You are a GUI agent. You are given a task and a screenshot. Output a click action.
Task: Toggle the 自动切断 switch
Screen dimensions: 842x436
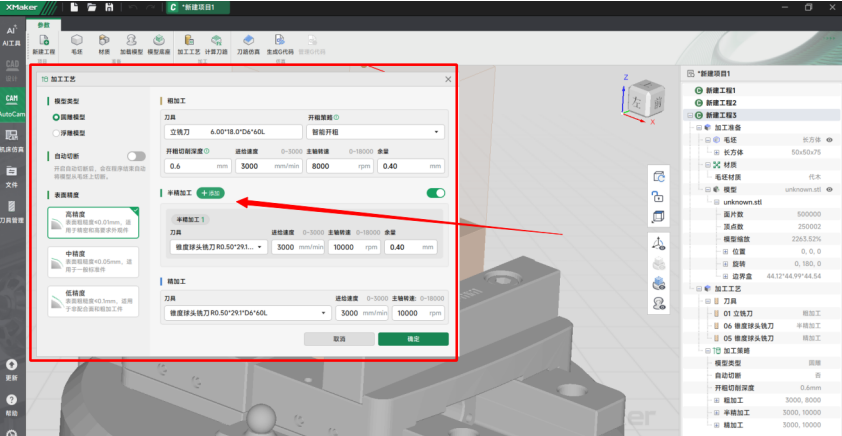pyautogui.click(x=136, y=156)
